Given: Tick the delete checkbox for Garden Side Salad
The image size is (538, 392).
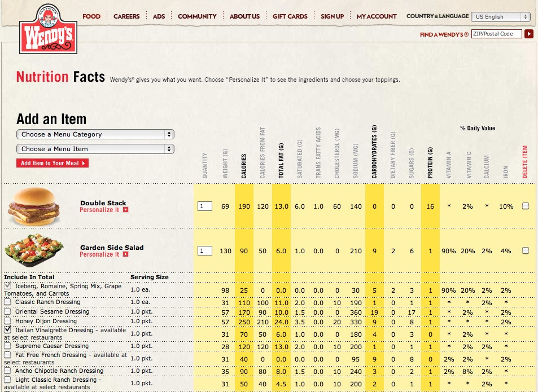Looking at the screenshot, I should pos(526,250).
